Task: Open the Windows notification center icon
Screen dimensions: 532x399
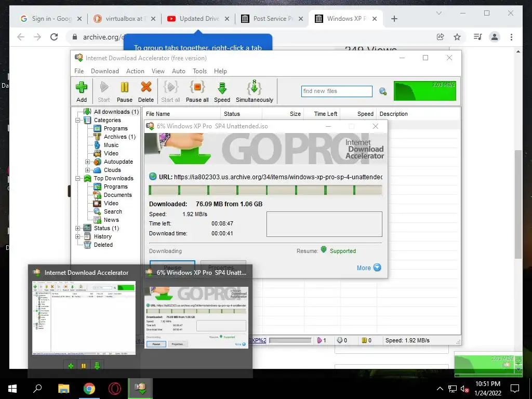Action: pos(515,389)
